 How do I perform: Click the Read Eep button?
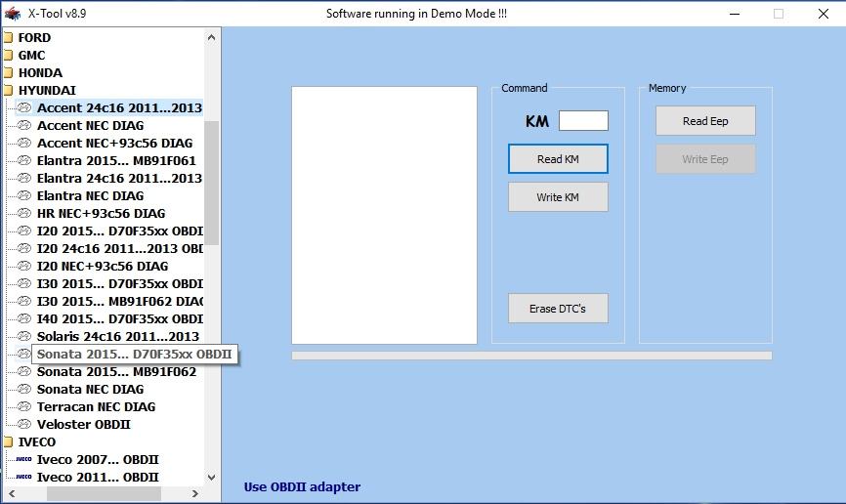[705, 121]
